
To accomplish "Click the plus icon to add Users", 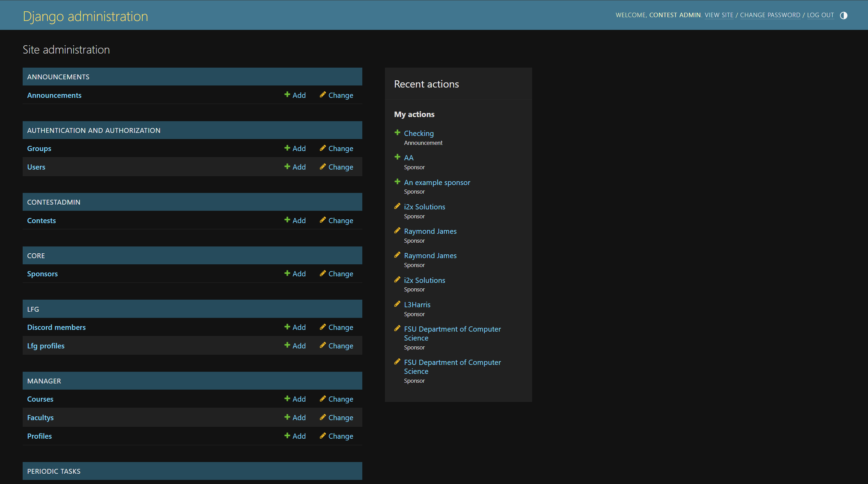I will (288, 167).
